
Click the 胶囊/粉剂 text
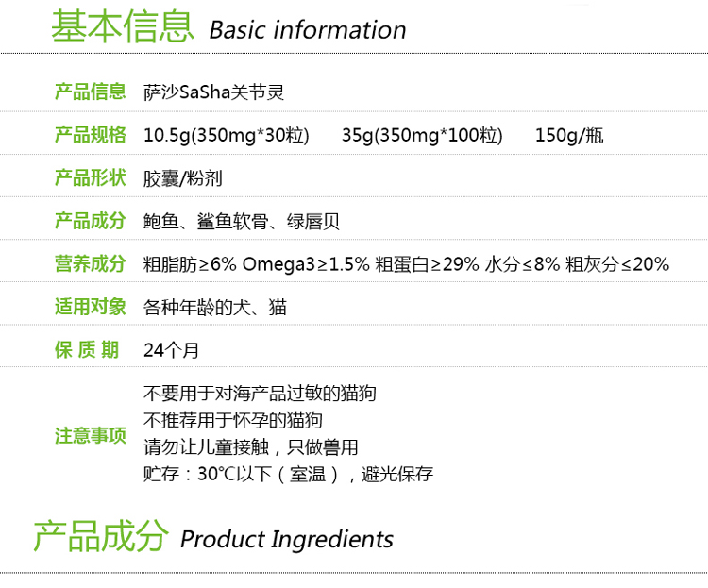click(182, 178)
